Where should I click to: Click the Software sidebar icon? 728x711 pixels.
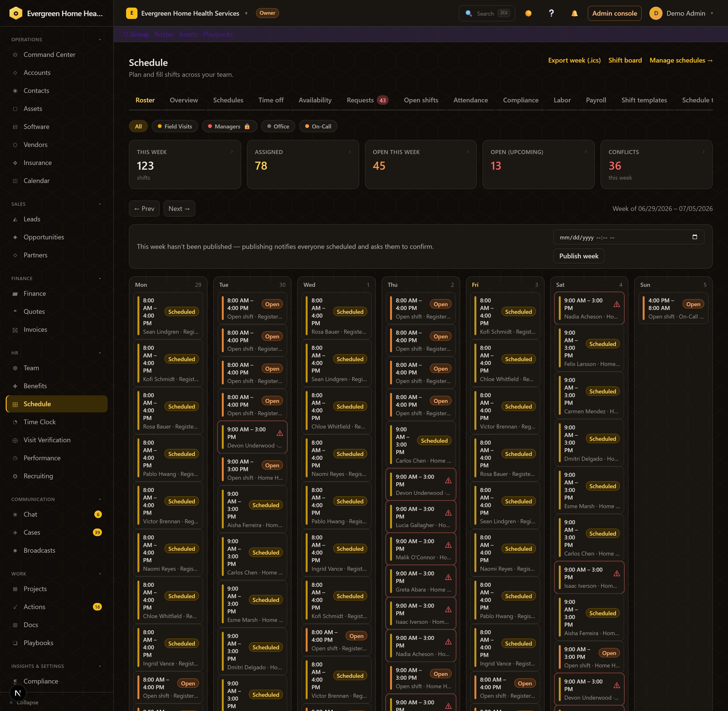coord(15,127)
